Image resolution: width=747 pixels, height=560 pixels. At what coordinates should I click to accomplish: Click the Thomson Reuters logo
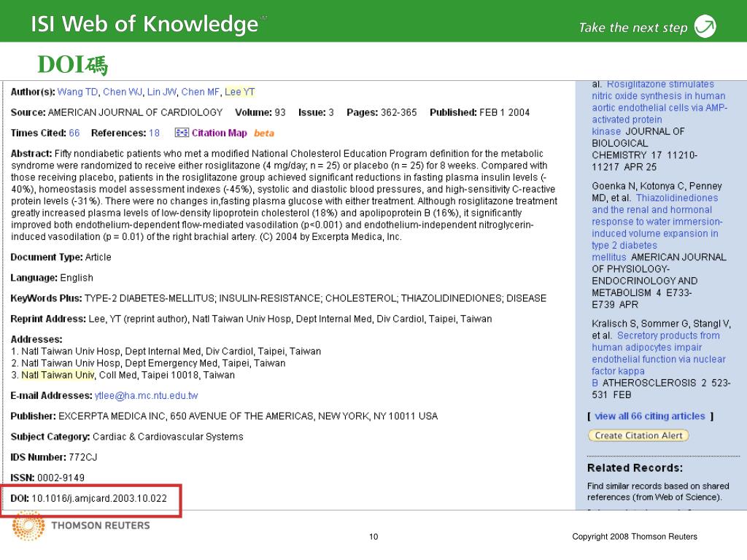point(81,525)
